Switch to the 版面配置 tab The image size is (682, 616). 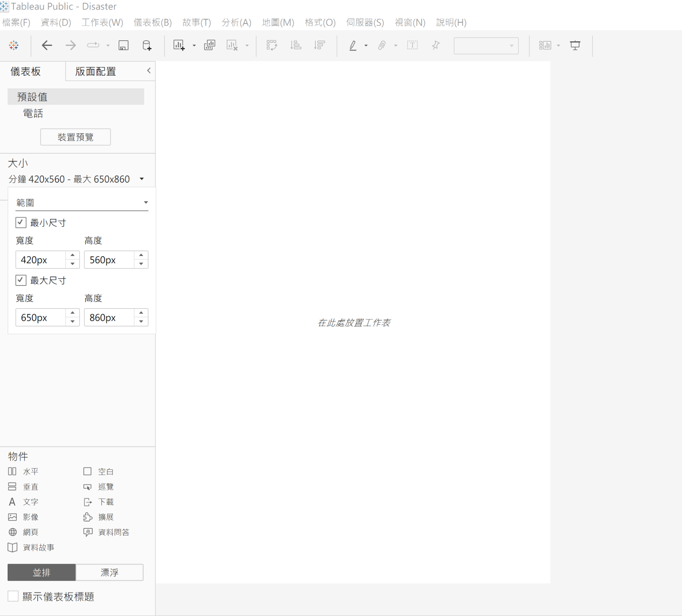point(96,71)
